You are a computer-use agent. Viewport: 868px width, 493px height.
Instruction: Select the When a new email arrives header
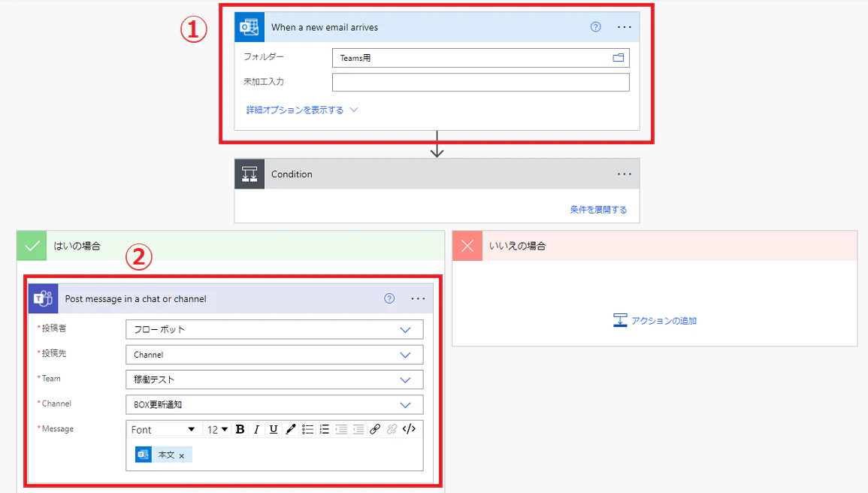point(437,27)
